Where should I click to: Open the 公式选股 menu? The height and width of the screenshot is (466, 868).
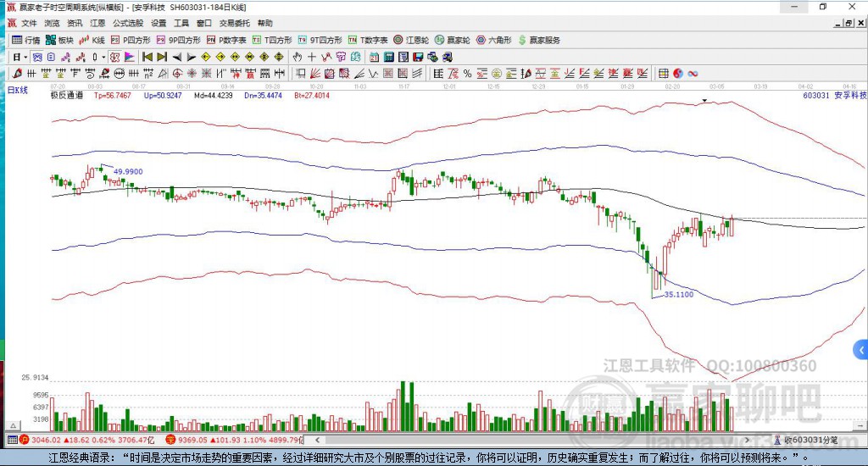(x=128, y=23)
